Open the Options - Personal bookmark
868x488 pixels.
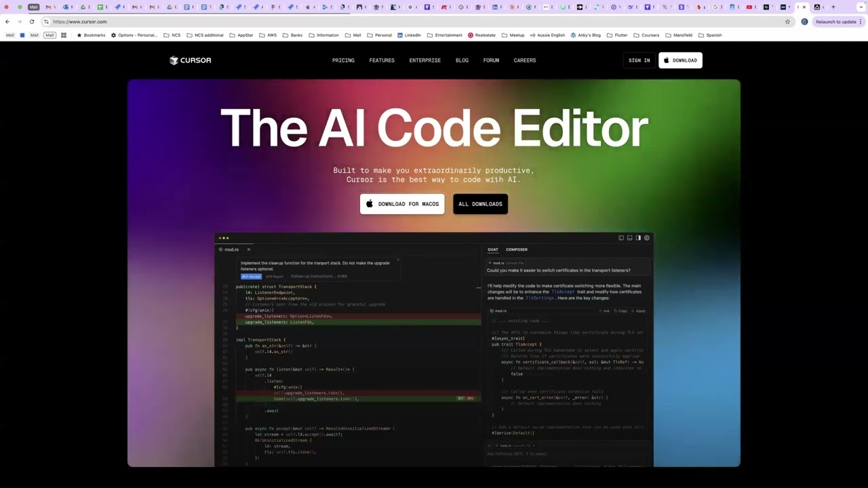[x=134, y=35]
